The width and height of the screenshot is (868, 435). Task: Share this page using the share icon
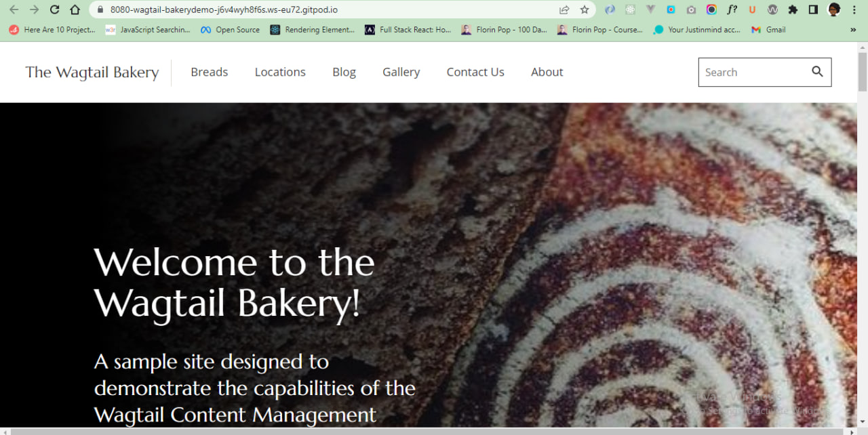click(564, 10)
